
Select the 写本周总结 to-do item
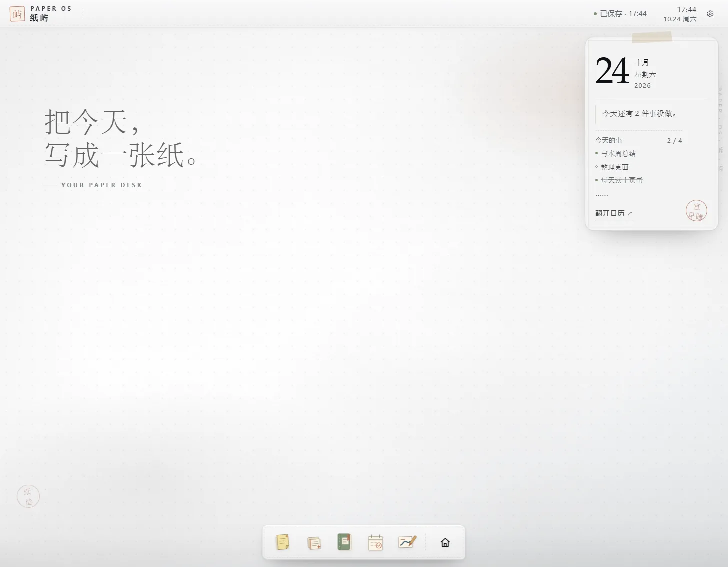pos(618,154)
